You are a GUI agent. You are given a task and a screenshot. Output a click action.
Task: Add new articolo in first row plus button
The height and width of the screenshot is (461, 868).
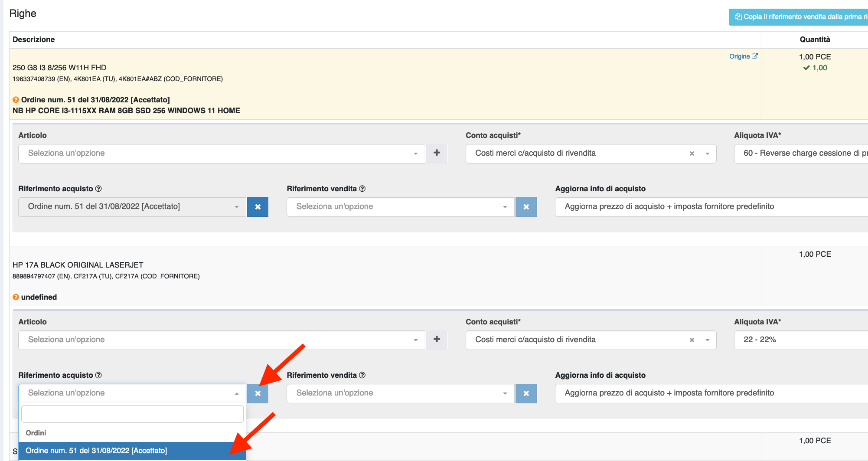(437, 153)
